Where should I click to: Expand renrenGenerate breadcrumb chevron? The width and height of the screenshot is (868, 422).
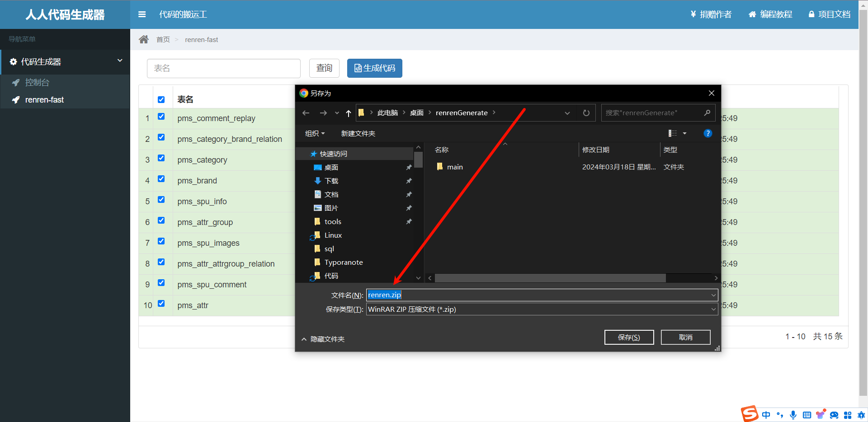click(494, 113)
